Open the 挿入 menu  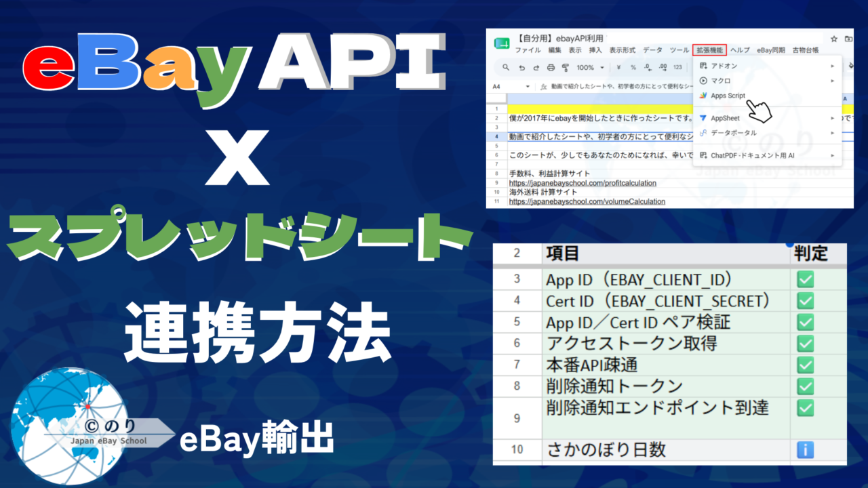(595, 50)
